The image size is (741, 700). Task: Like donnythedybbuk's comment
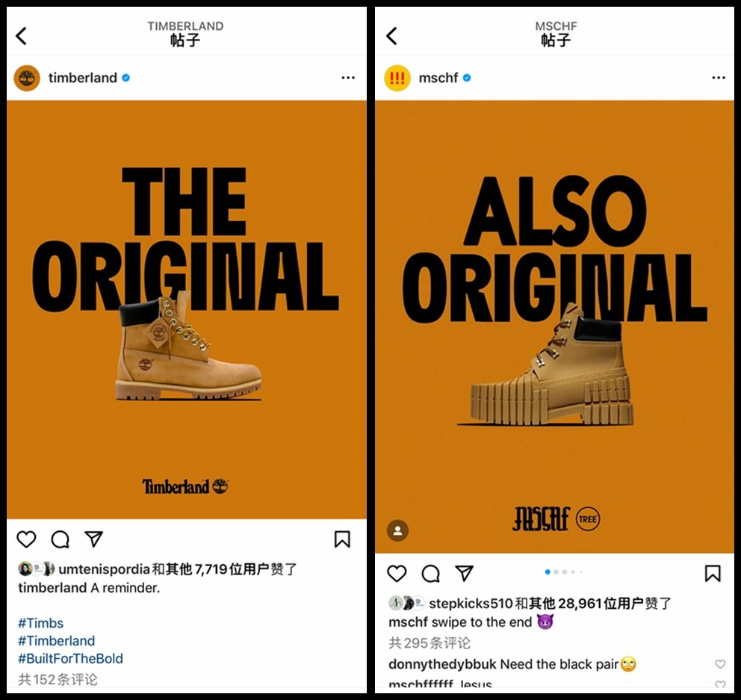pos(720,664)
